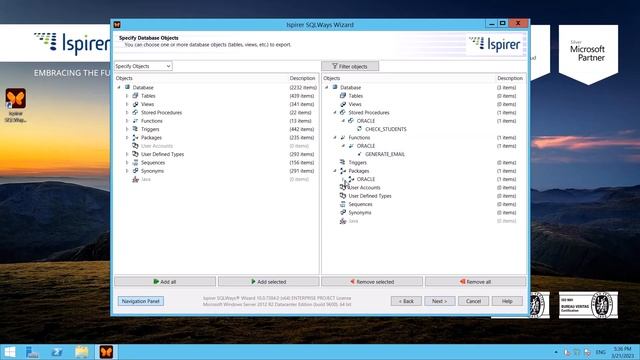The image size is (640, 360).
Task: Click CHECK_STUDENTS procedure icon
Action: pyautogui.click(x=359, y=129)
